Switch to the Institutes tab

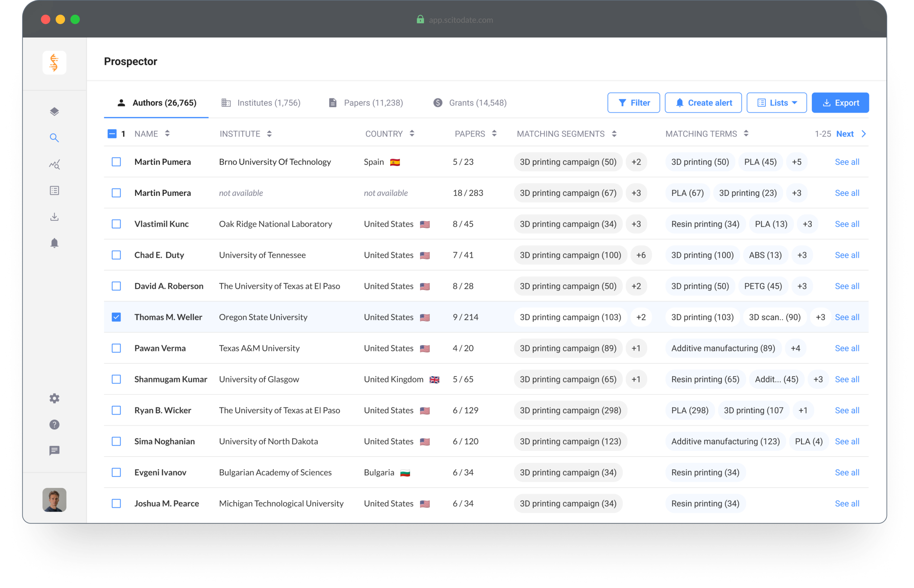click(x=261, y=103)
